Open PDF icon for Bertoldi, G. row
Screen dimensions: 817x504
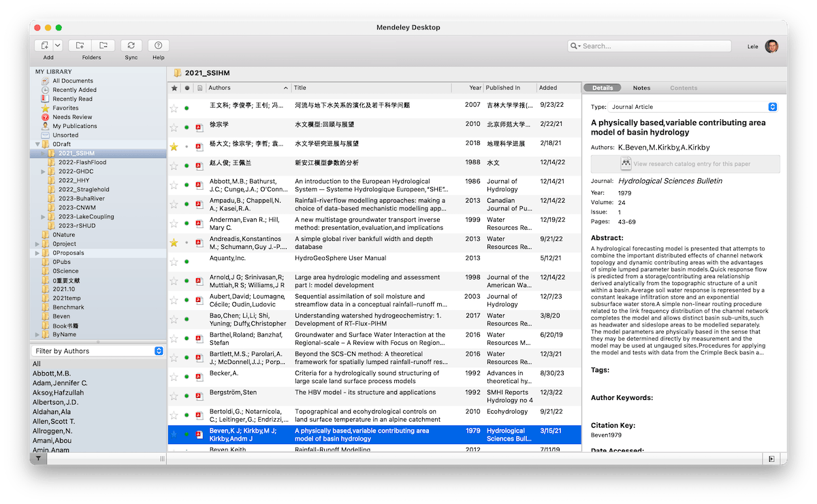[199, 415]
